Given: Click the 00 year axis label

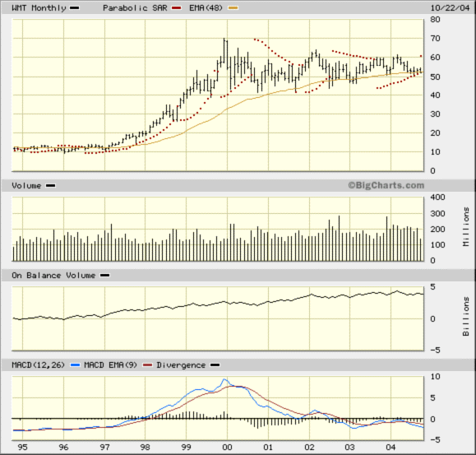Looking at the screenshot, I should (228, 448).
